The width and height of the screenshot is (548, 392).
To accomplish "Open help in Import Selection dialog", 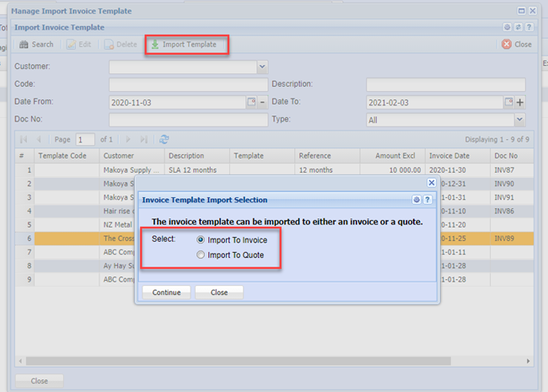I will [x=427, y=200].
